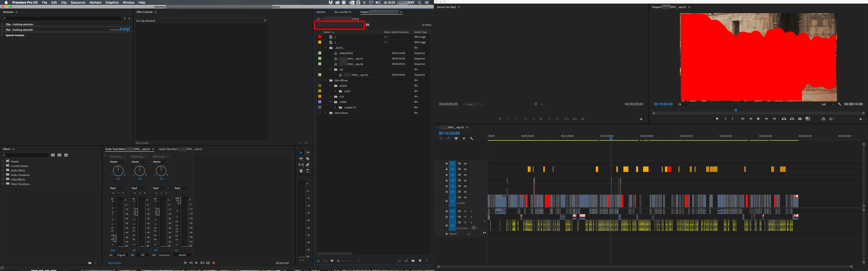Open the Sequence menu
This screenshot has width=868, height=271.
point(78,2)
